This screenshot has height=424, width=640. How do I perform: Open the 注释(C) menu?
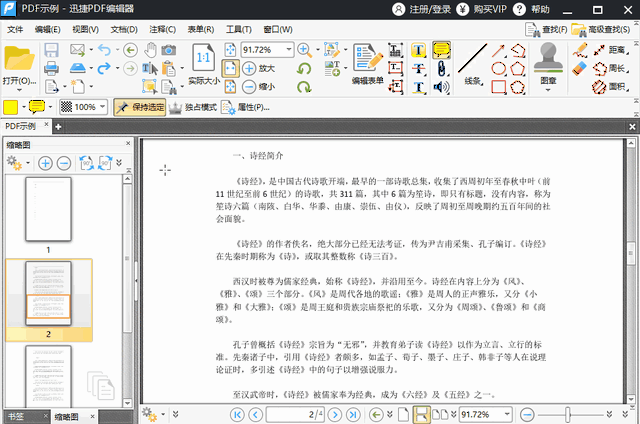(162, 29)
